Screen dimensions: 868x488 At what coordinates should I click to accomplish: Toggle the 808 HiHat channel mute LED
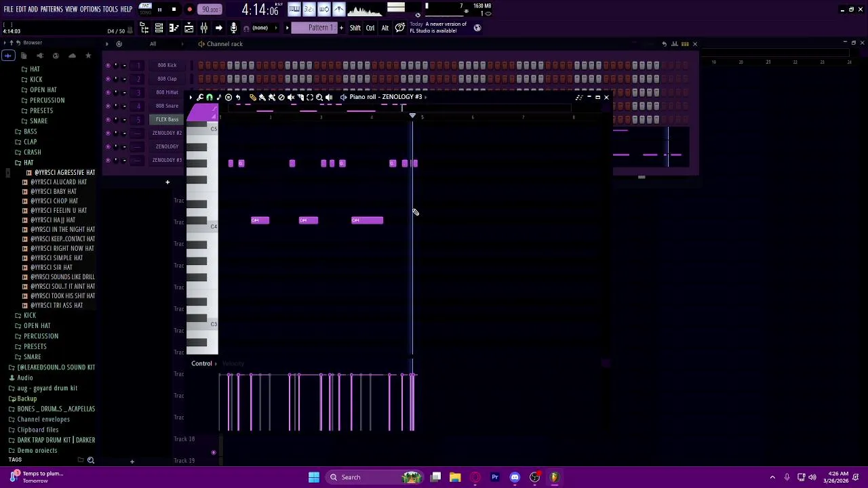[x=108, y=92]
